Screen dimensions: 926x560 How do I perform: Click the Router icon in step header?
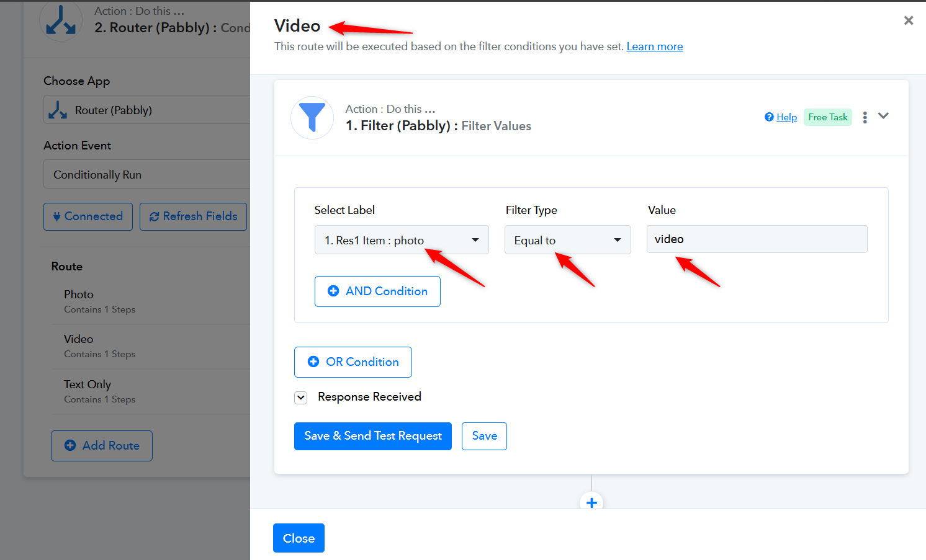pos(61,21)
